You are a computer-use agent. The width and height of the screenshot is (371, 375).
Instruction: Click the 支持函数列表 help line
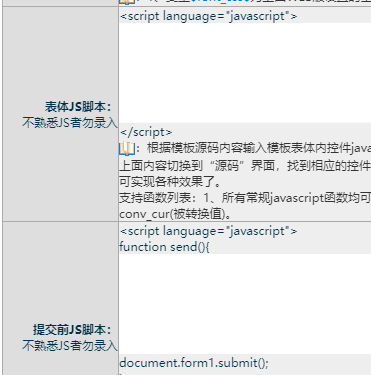pyautogui.click(x=245, y=198)
